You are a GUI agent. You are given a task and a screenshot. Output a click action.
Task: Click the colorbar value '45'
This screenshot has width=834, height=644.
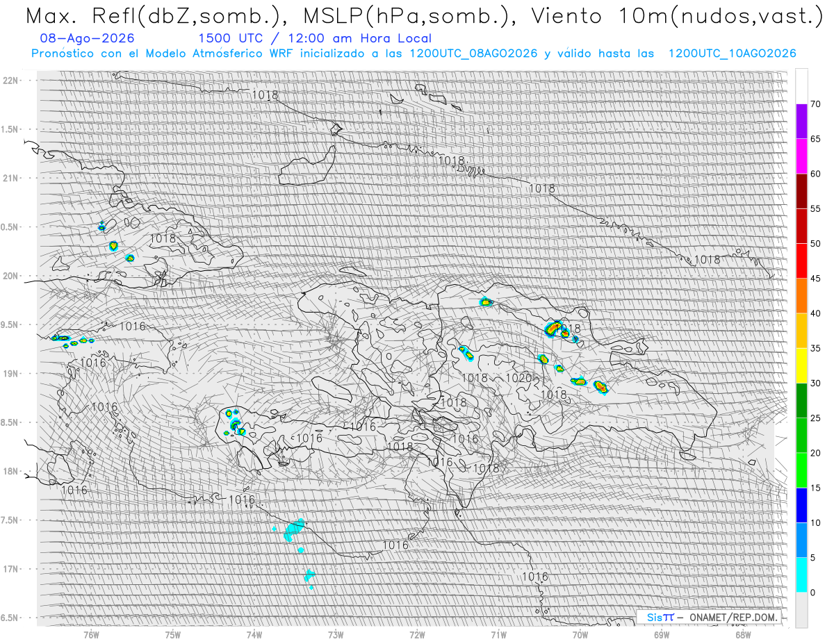point(815,279)
